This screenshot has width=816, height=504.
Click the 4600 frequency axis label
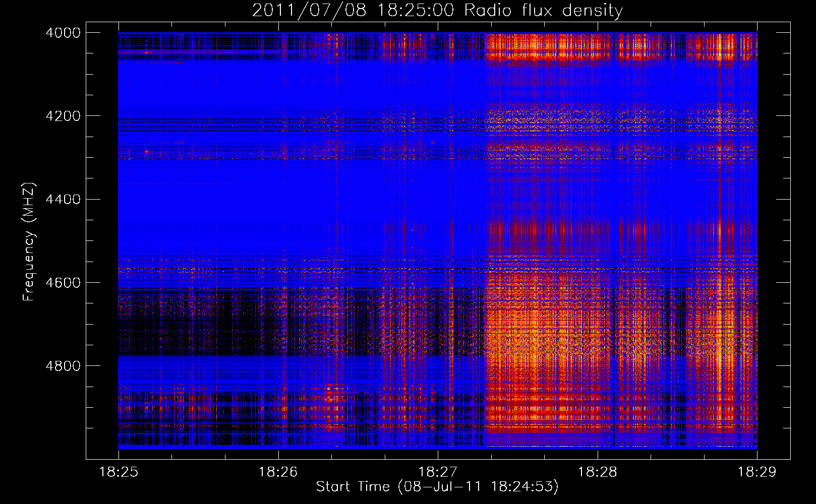pos(63,282)
